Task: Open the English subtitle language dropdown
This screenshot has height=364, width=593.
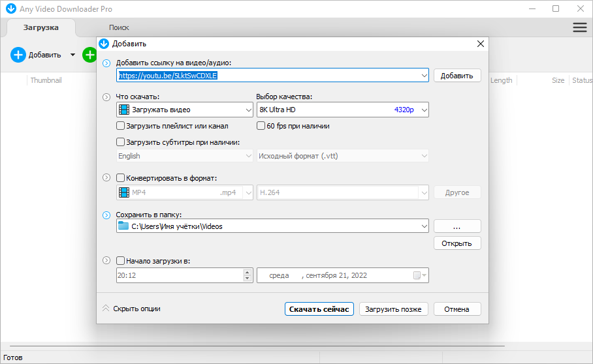Action: pos(185,156)
